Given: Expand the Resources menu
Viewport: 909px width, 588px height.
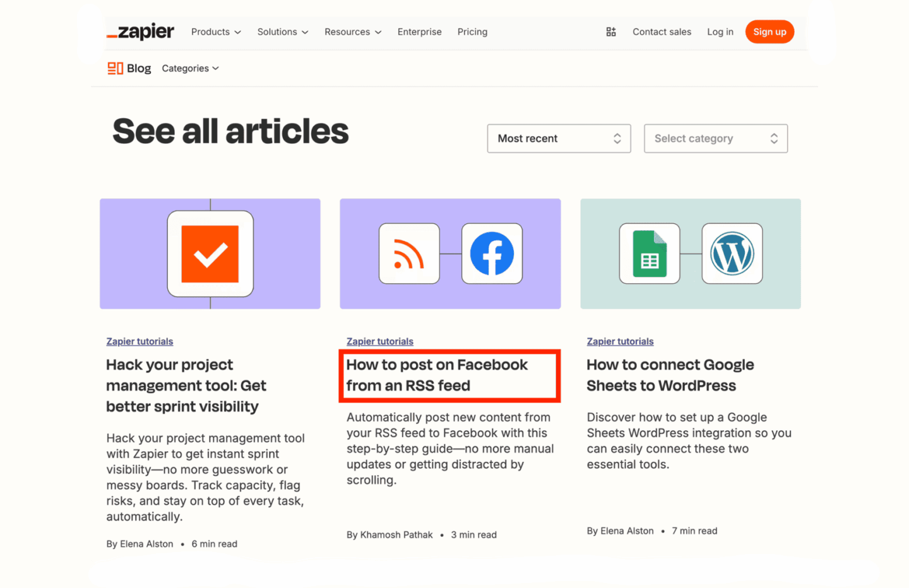Looking at the screenshot, I should click(353, 32).
